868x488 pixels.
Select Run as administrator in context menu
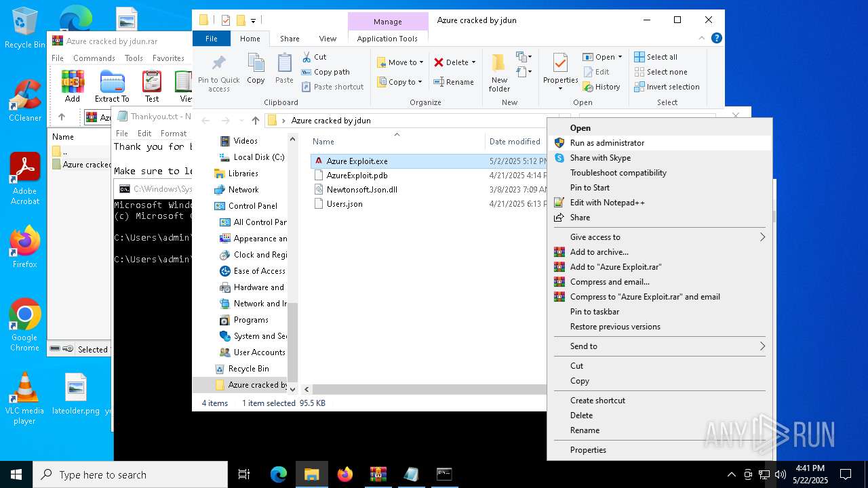(659, 143)
